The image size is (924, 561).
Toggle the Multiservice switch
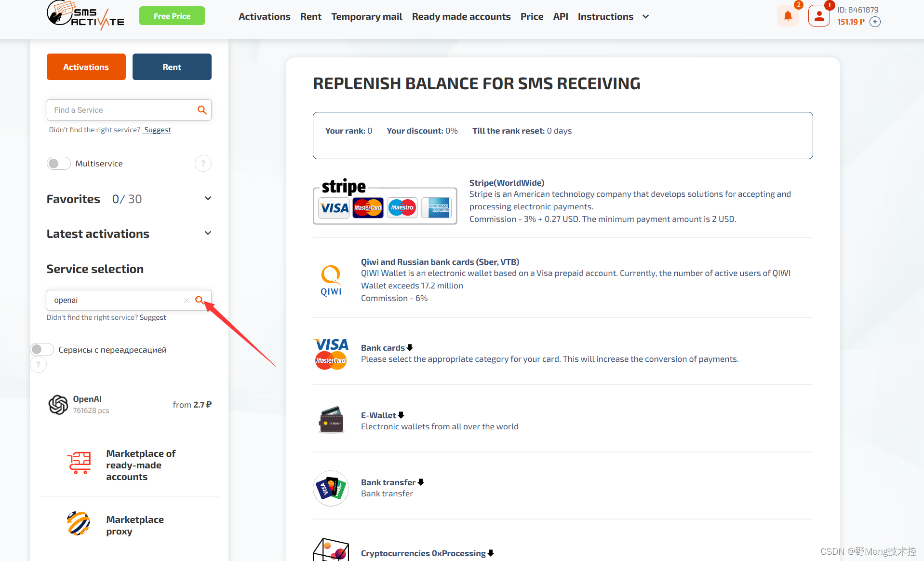59,164
